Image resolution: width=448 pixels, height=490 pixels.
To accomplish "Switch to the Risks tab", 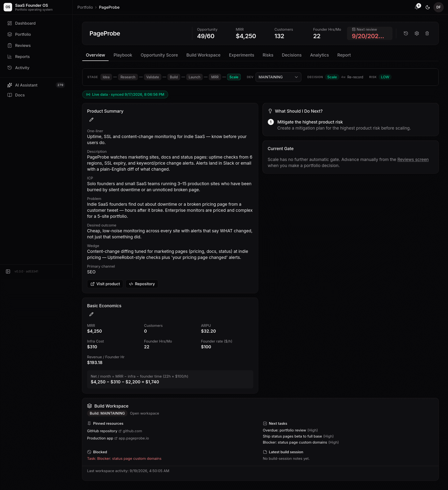I will [x=268, y=55].
